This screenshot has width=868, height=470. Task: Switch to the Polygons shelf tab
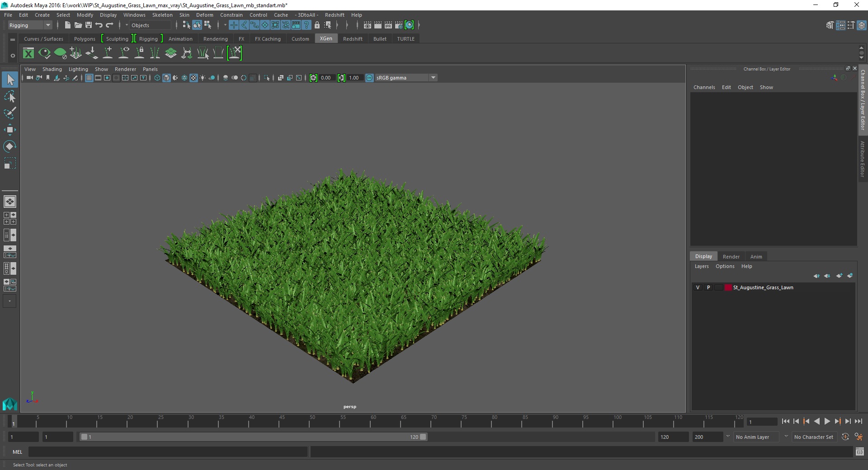click(85, 39)
